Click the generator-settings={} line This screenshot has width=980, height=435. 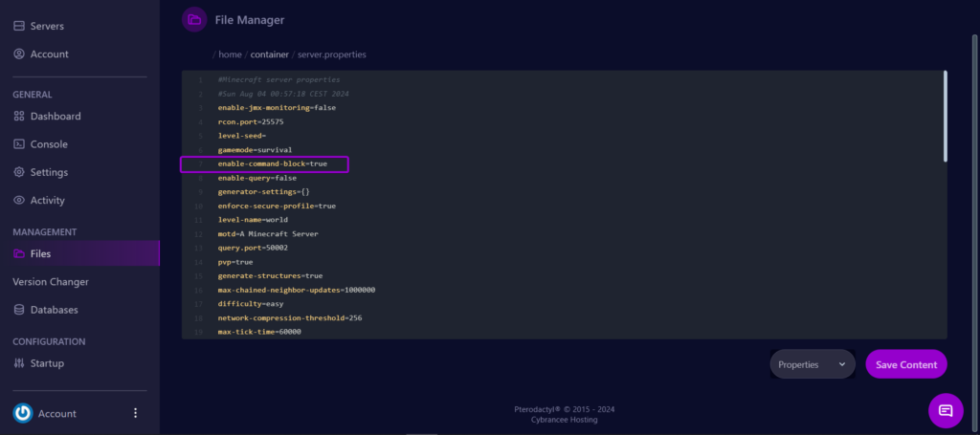(x=264, y=191)
